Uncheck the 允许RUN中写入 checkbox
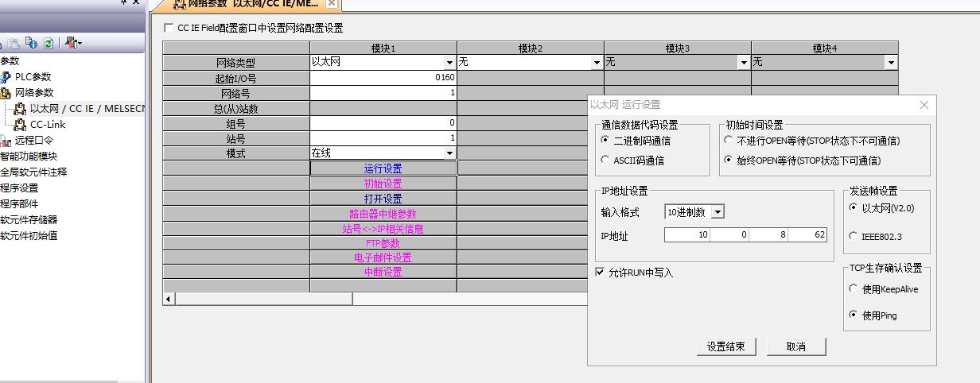Image resolution: width=980 pixels, height=383 pixels. click(601, 273)
